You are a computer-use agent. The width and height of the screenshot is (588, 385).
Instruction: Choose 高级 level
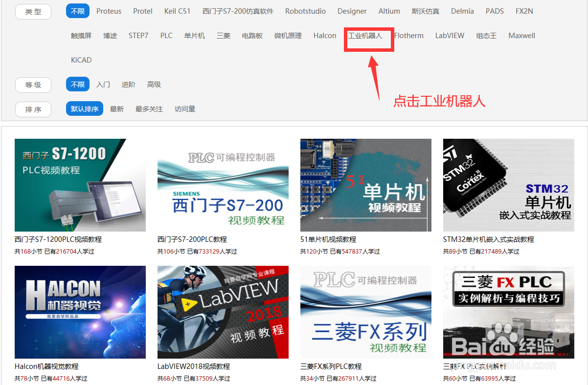[154, 85]
